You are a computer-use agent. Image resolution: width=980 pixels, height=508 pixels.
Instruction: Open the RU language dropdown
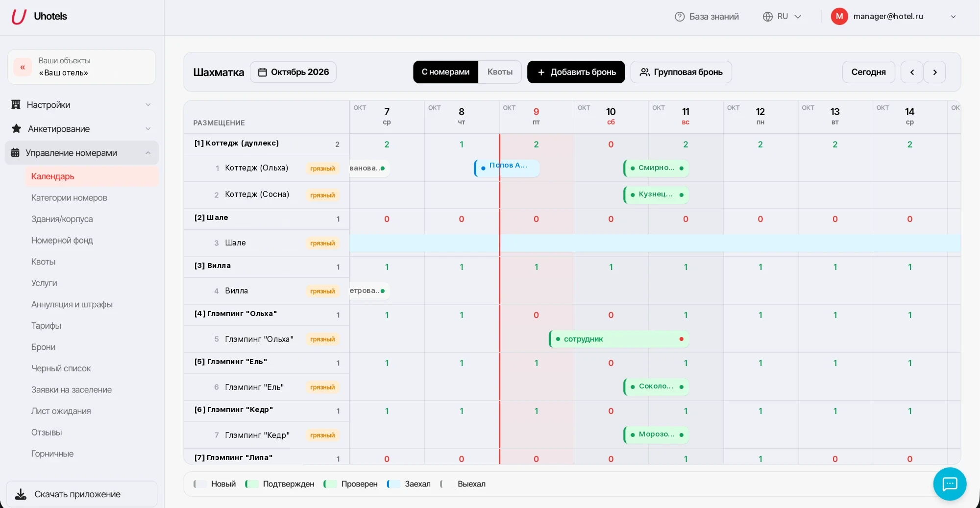[782, 17]
